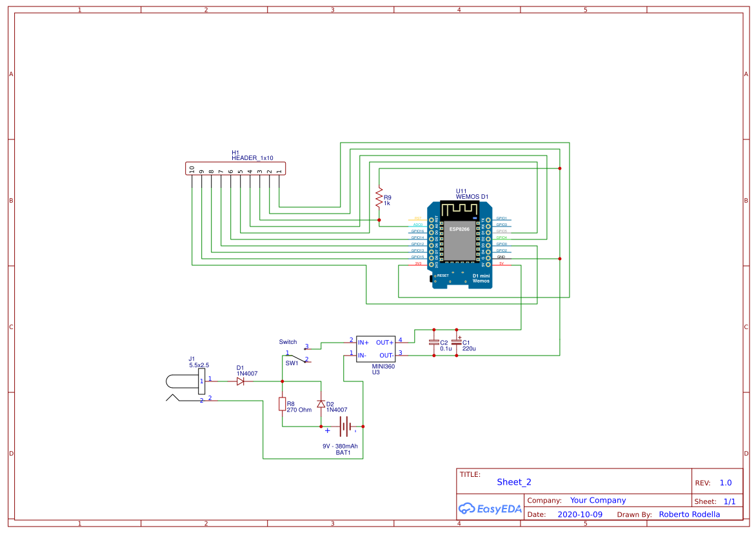
Task: Click the ESP8266 chip on the module
Action: click(459, 228)
